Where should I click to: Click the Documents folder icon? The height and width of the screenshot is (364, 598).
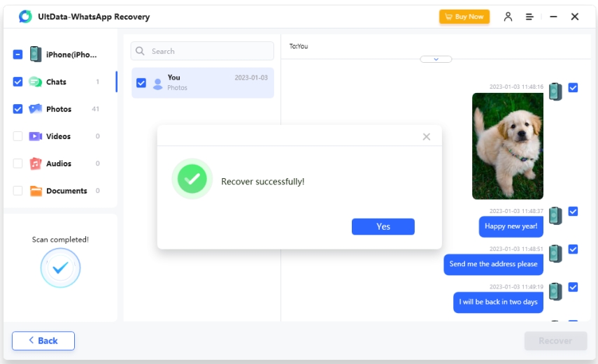pos(36,191)
